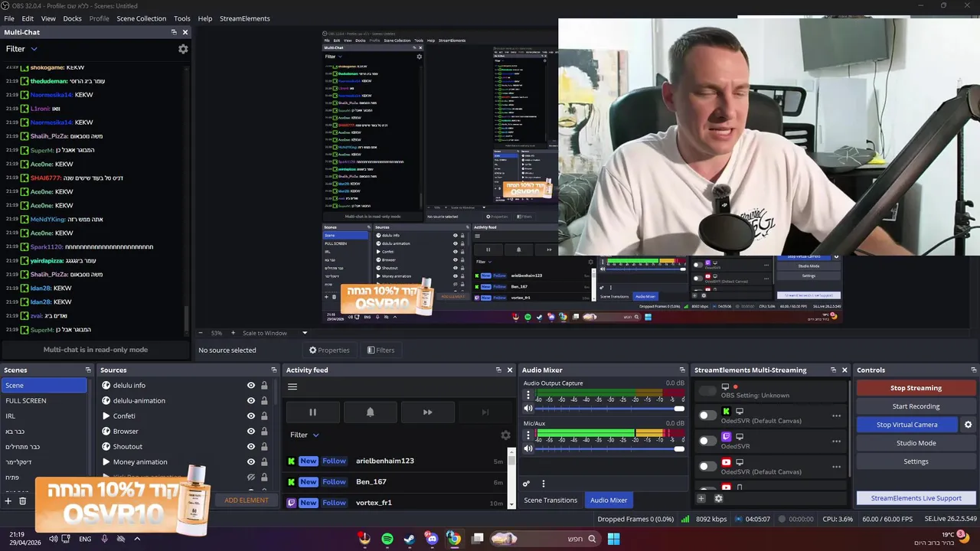Open advanced audio properties gears icon
This screenshot has height=551, width=980.
(526, 484)
